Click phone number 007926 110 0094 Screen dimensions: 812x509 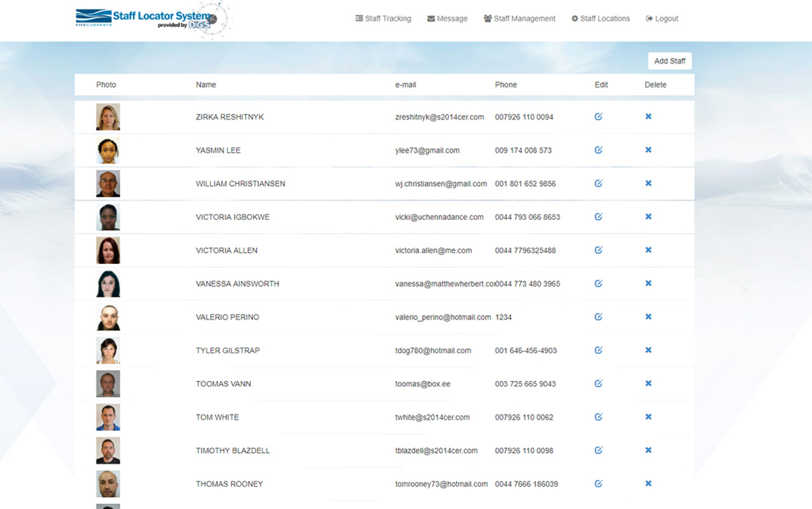pos(524,117)
